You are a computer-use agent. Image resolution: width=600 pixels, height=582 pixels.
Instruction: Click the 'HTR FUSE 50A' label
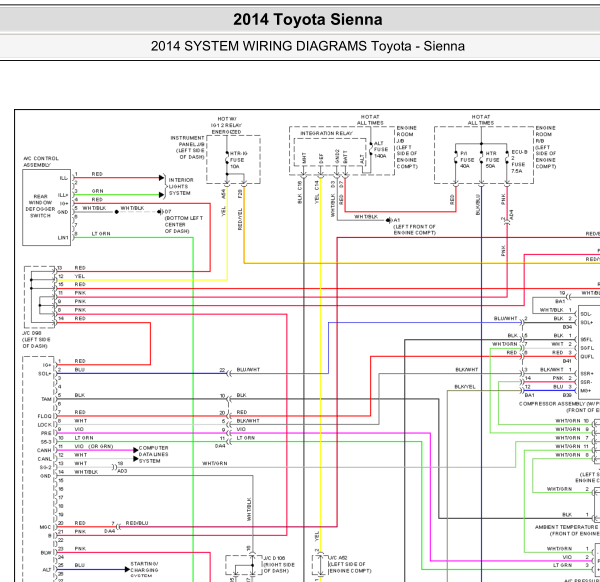click(x=492, y=160)
